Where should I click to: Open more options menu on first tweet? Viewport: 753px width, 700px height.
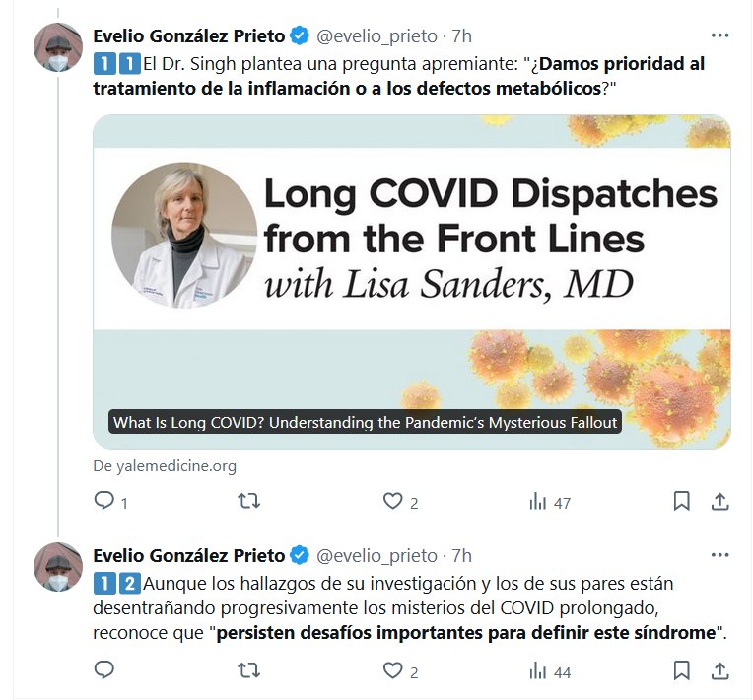point(719,35)
